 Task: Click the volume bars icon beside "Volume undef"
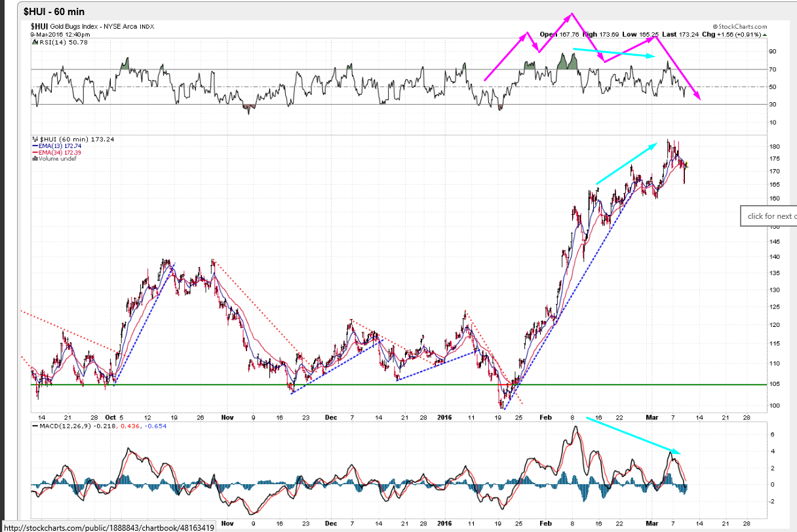click(35, 158)
